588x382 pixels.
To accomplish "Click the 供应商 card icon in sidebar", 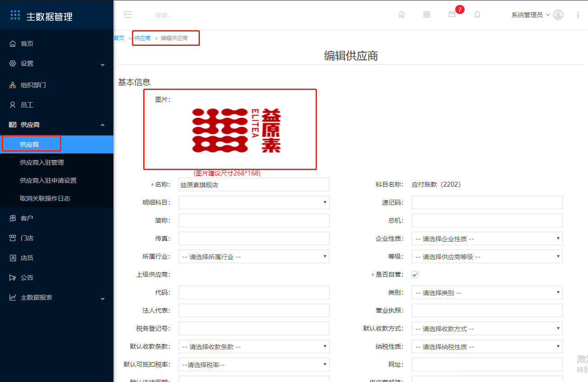I will click(x=13, y=125).
